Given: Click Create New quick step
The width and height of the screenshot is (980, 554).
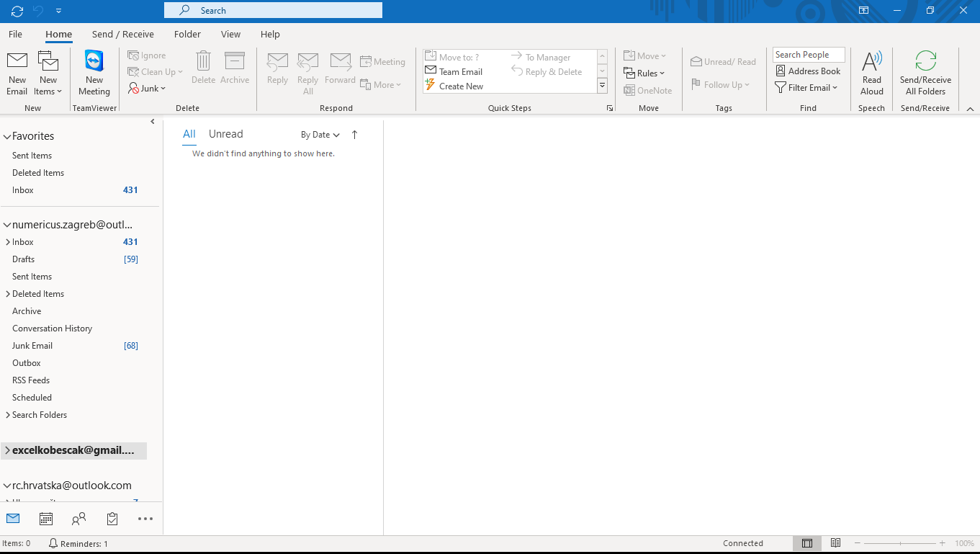Looking at the screenshot, I should (x=460, y=86).
